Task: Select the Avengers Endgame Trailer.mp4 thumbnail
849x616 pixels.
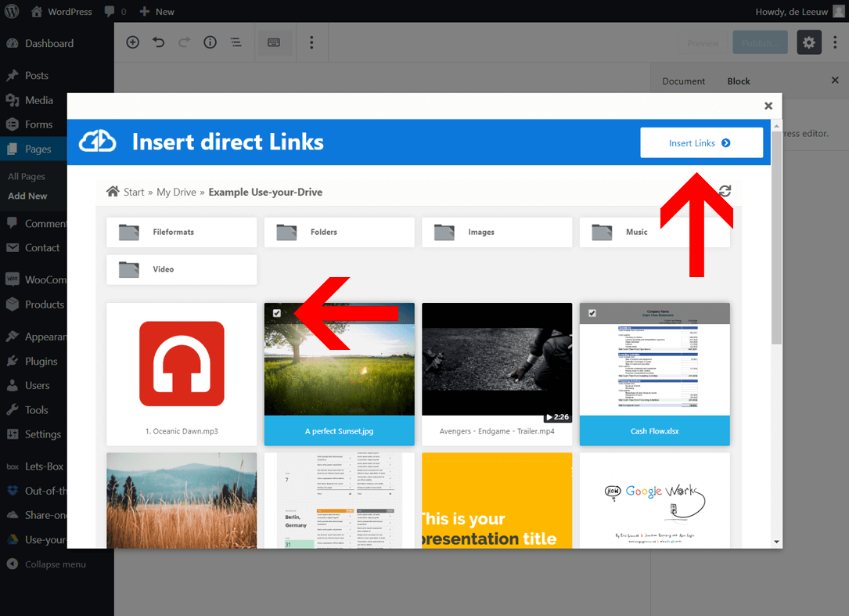Action: (x=497, y=359)
